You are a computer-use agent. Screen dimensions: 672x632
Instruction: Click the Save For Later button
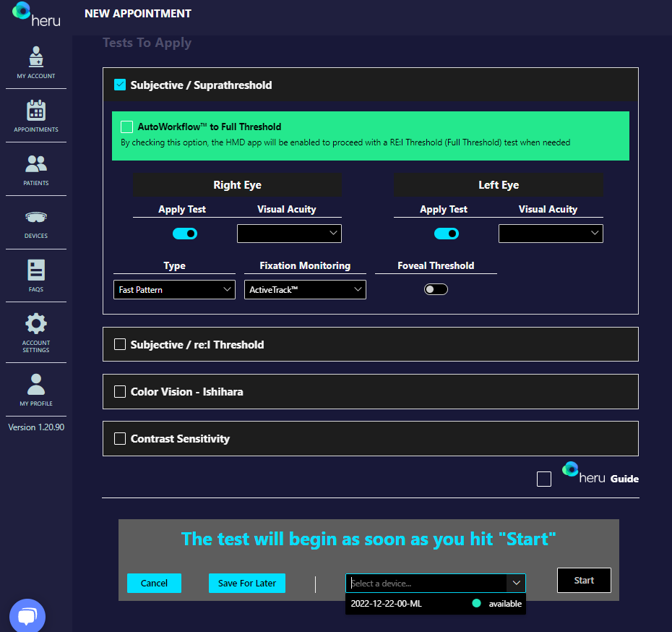click(247, 583)
